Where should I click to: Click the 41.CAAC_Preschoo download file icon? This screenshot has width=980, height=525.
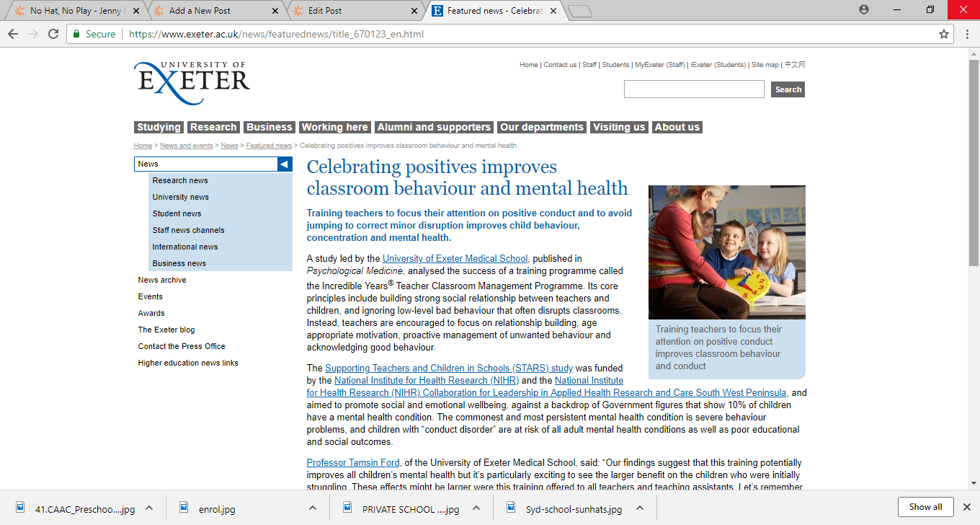tap(20, 508)
